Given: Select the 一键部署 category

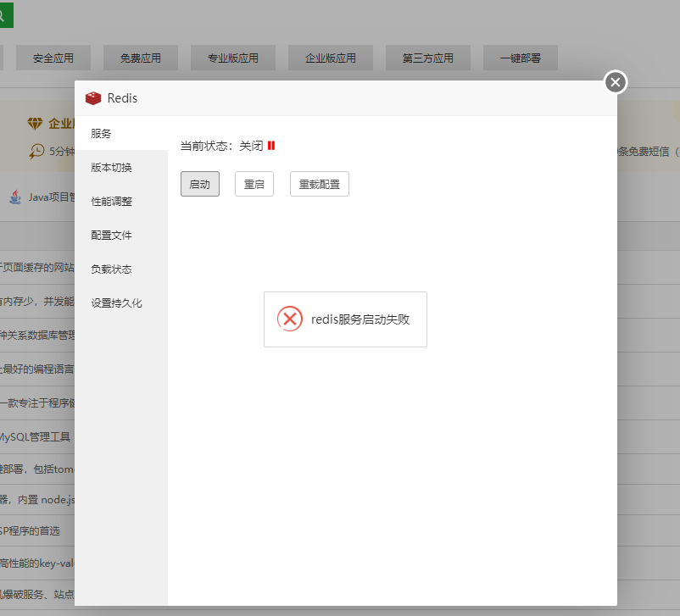Looking at the screenshot, I should [x=521, y=58].
